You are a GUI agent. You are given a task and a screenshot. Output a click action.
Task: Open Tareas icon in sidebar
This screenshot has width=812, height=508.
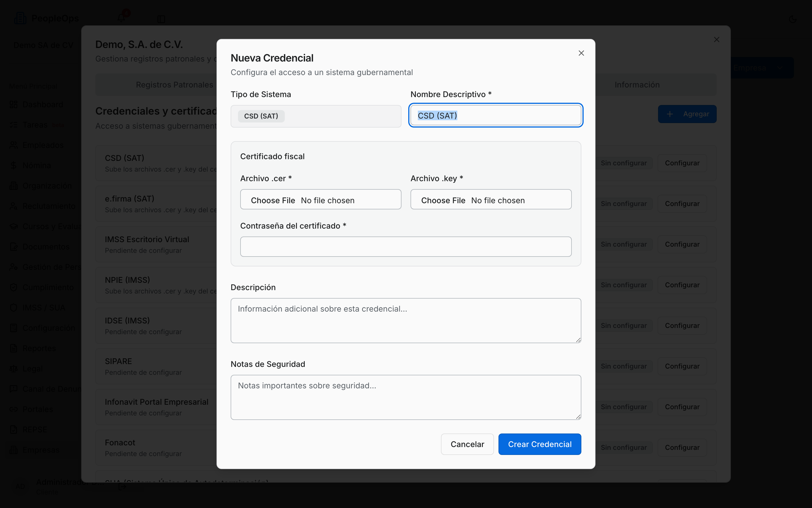[14, 125]
